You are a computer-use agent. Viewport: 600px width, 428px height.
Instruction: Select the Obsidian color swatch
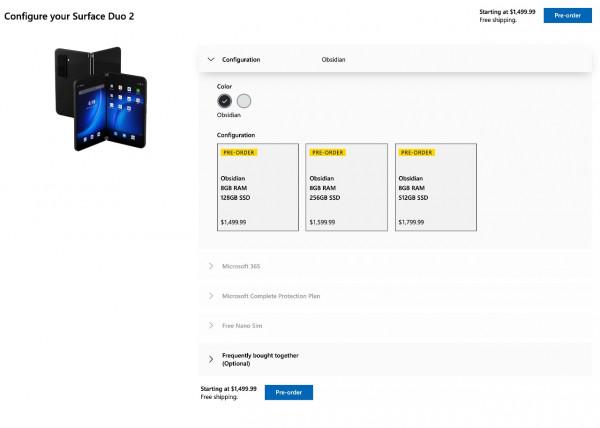tap(224, 100)
